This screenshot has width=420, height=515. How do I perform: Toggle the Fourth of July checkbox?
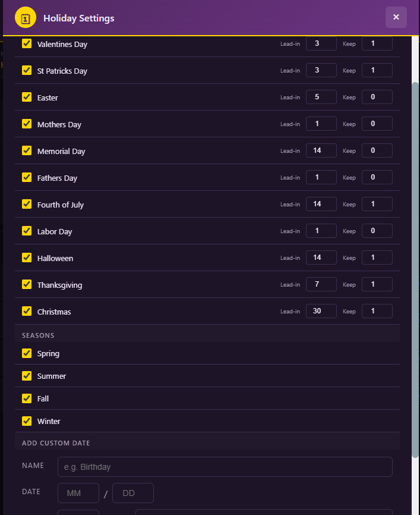pyautogui.click(x=27, y=205)
